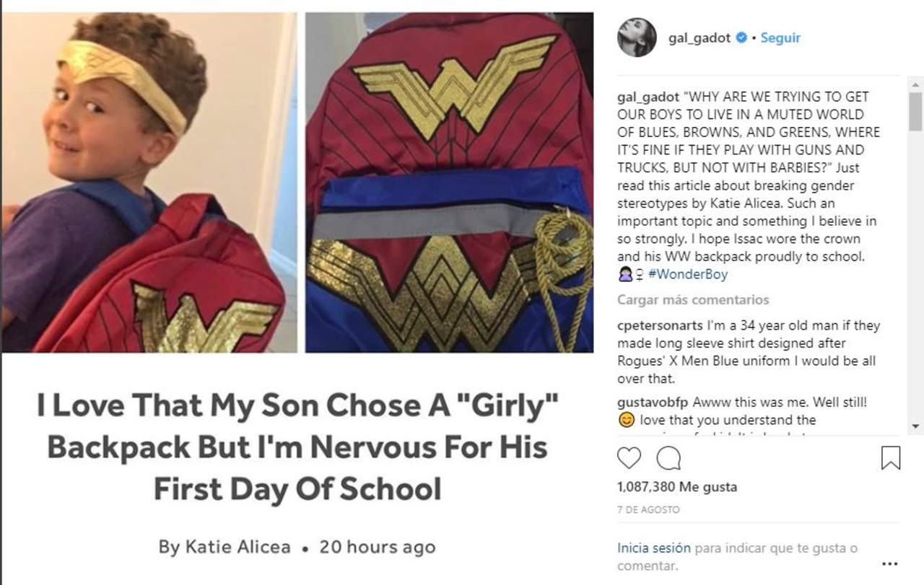Follow the account via Seguir
This screenshot has width=924, height=585.
[x=780, y=38]
